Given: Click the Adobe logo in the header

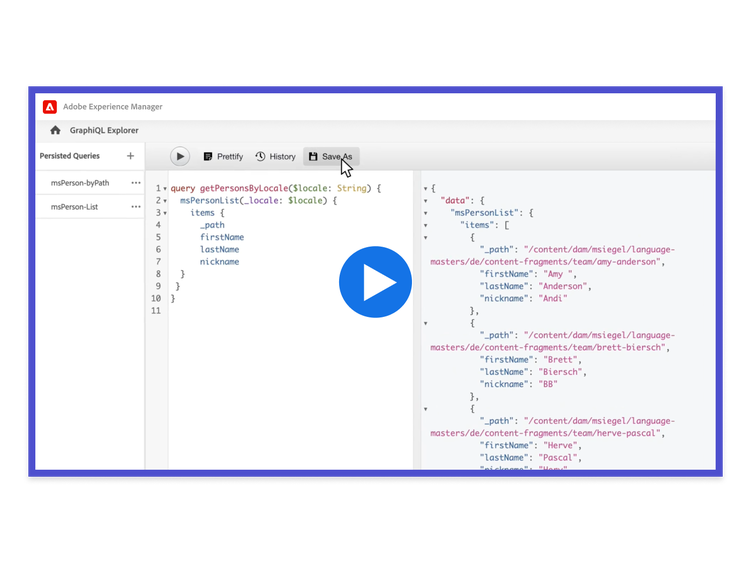Looking at the screenshot, I should [x=50, y=107].
